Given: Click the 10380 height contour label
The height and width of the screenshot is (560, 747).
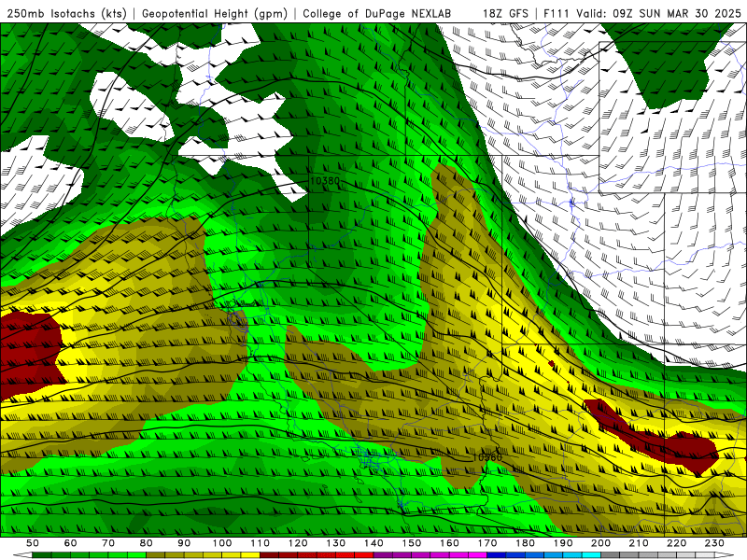Looking at the screenshot, I should tap(325, 181).
